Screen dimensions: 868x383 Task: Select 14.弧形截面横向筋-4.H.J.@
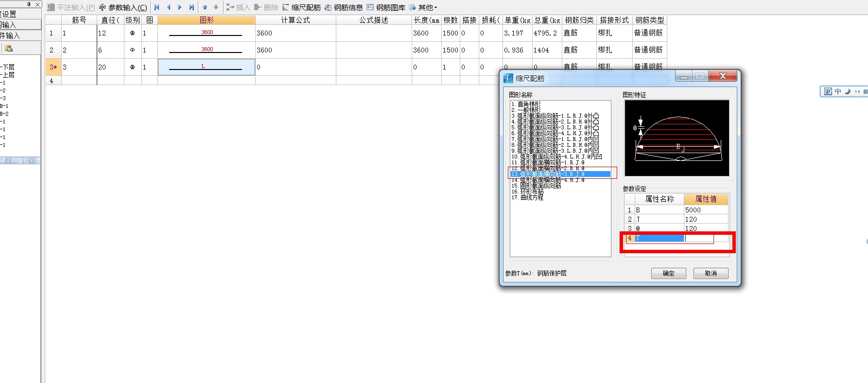[x=548, y=180]
